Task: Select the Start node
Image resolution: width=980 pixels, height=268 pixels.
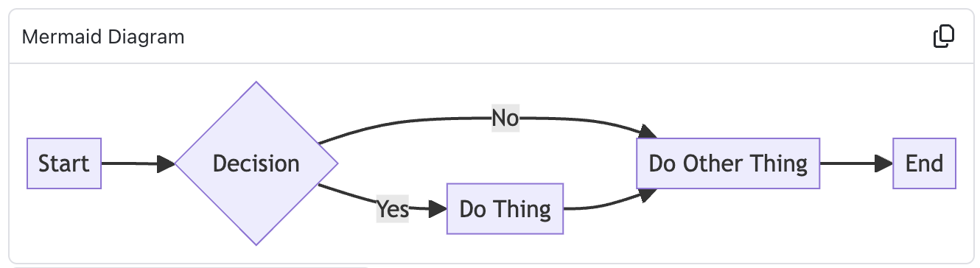Action: (64, 163)
